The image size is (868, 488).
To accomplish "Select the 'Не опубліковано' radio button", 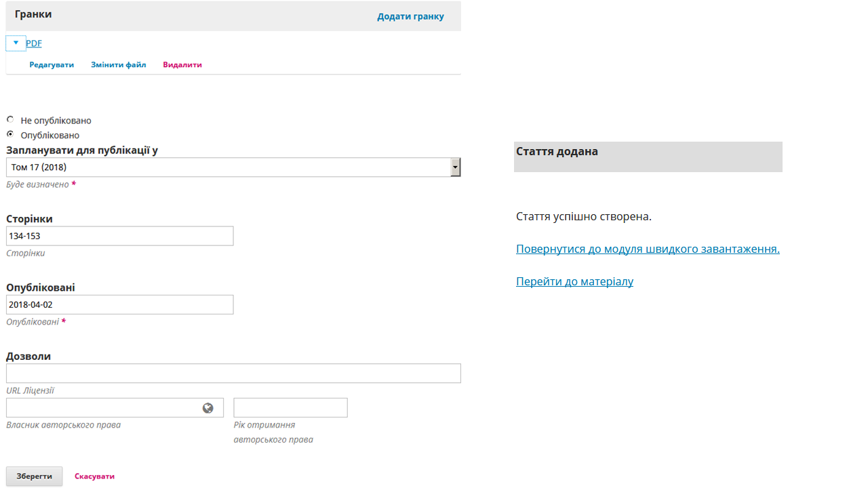I will pos(10,120).
